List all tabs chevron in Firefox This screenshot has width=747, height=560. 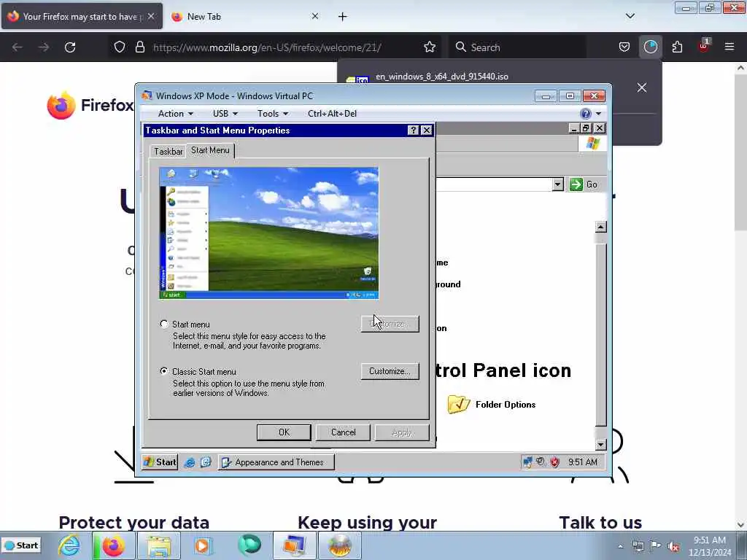click(x=630, y=16)
